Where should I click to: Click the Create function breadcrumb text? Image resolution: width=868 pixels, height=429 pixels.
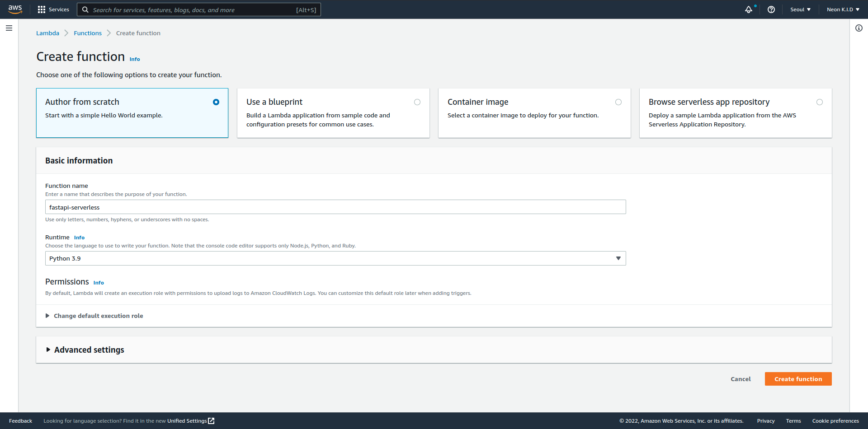pos(138,33)
